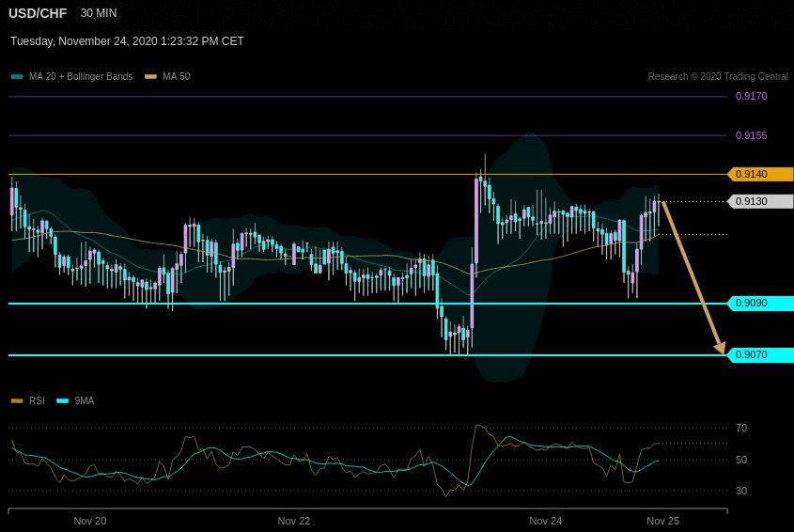Click the 9MA legend label
This screenshot has height=532, width=794.
point(84,400)
